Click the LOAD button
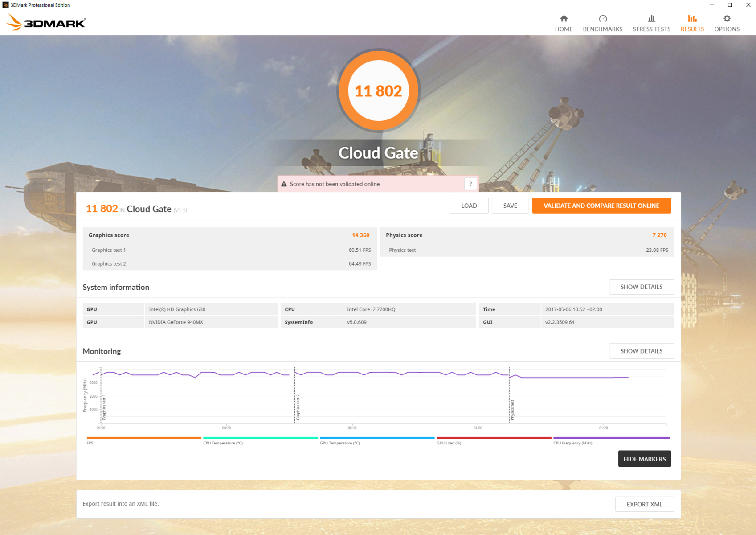The width and height of the screenshot is (756, 535). pos(469,206)
